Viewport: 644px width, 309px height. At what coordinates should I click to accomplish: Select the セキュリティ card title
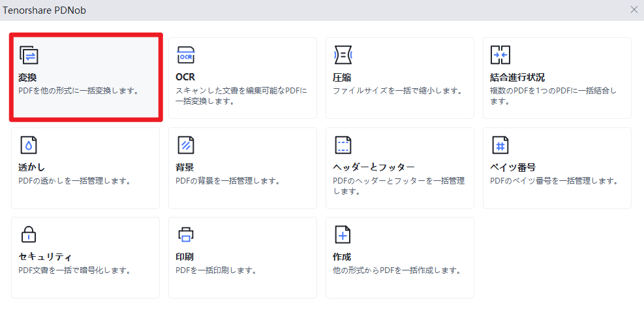(45, 257)
